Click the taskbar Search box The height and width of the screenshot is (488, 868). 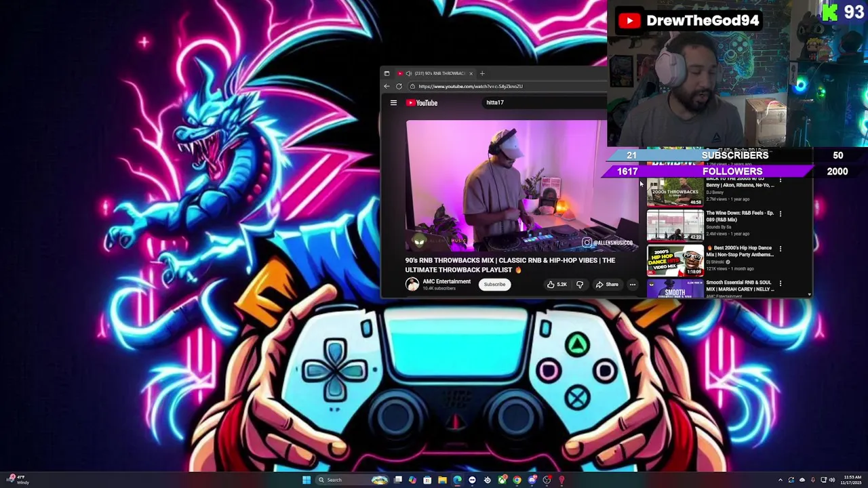353,480
